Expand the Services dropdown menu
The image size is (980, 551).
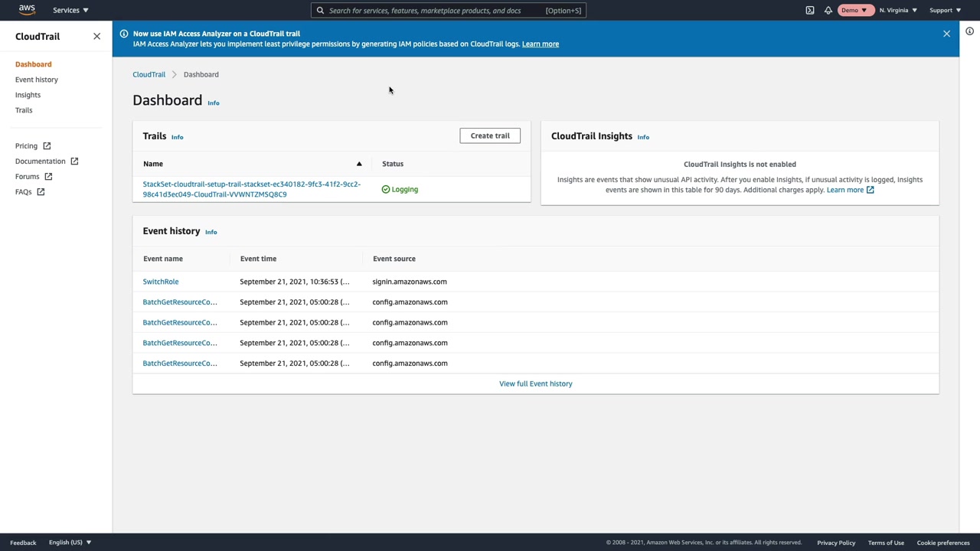(x=70, y=11)
